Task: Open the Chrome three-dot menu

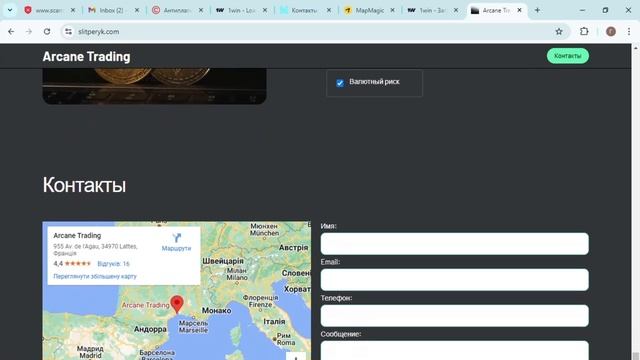Action: (629, 31)
